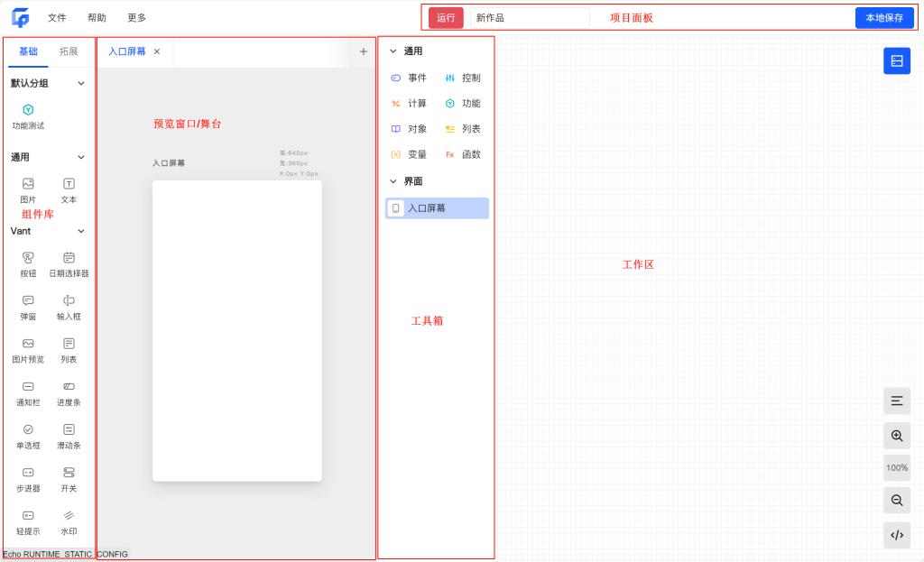Switch to the 拓展 tab
This screenshot has width=924, height=562.
[x=69, y=51]
